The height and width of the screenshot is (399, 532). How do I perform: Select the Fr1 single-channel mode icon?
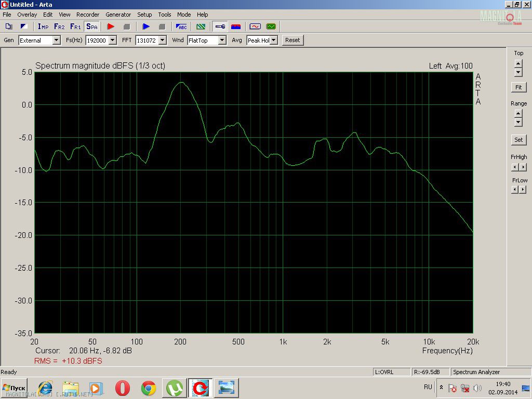(75, 26)
